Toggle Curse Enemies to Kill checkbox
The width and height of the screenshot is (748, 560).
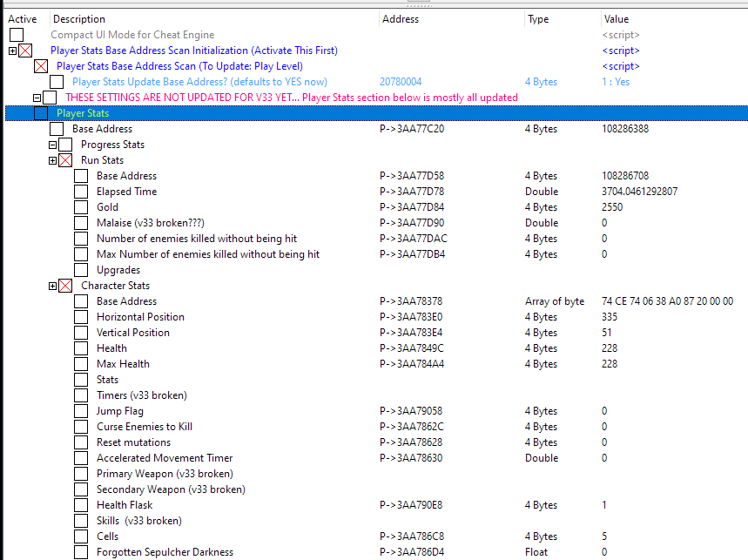[x=81, y=427]
